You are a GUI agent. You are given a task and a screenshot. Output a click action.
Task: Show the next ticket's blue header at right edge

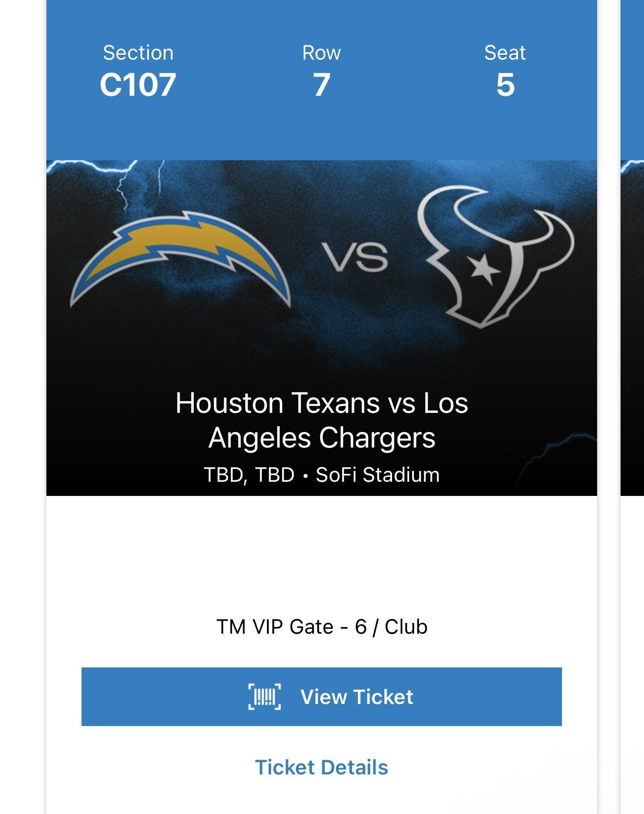pos(632,78)
